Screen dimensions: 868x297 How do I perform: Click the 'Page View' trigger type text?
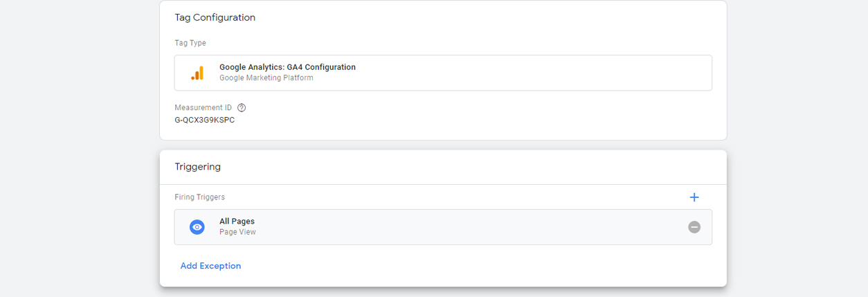pos(237,232)
